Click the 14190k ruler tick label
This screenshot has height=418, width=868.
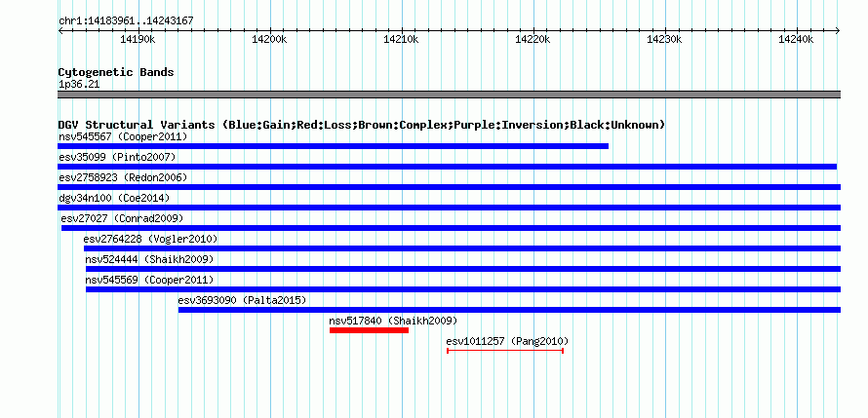138,39
